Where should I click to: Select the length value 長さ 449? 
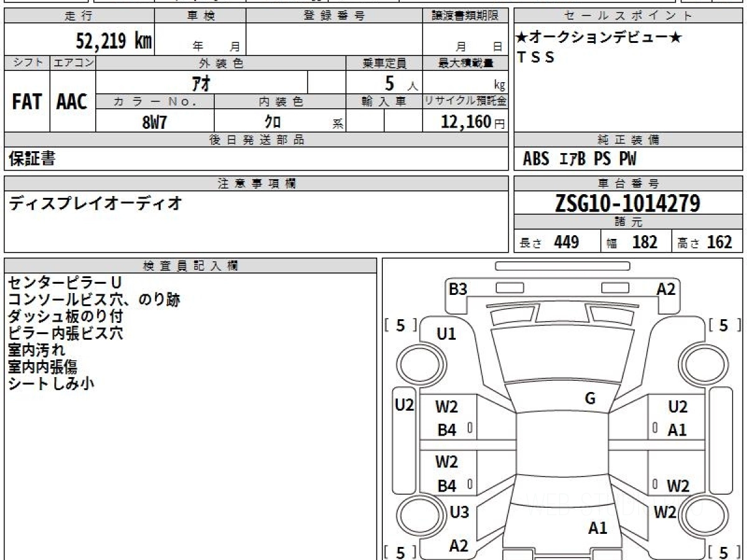coord(550,242)
